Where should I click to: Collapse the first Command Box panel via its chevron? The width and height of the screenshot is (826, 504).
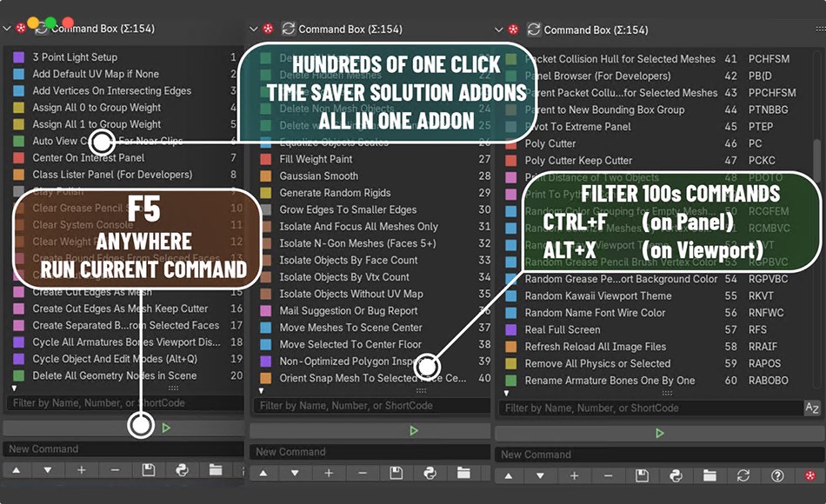pos(5,29)
